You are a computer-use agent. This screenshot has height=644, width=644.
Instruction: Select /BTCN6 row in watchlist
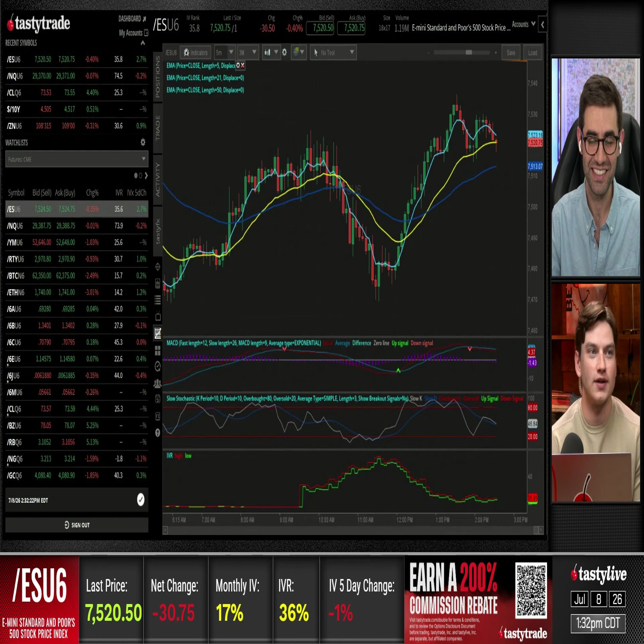(x=77, y=276)
